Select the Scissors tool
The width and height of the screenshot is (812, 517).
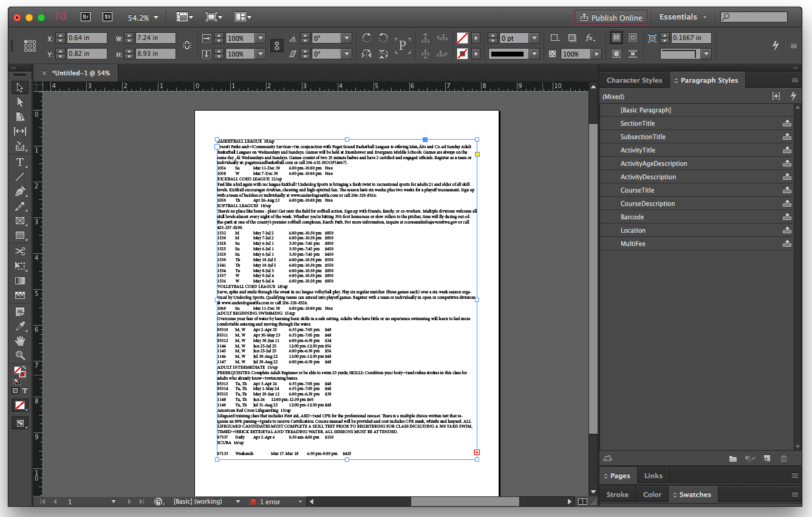20,251
